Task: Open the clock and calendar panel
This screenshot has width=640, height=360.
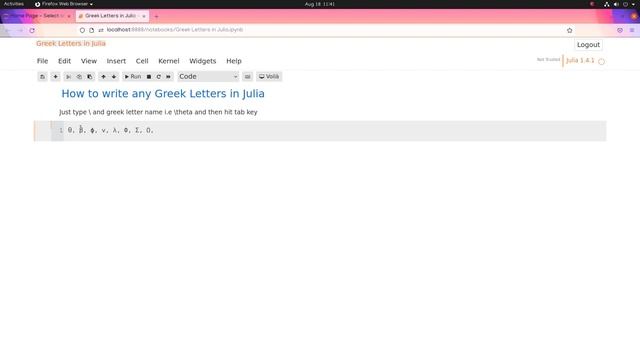Action: coord(320,4)
